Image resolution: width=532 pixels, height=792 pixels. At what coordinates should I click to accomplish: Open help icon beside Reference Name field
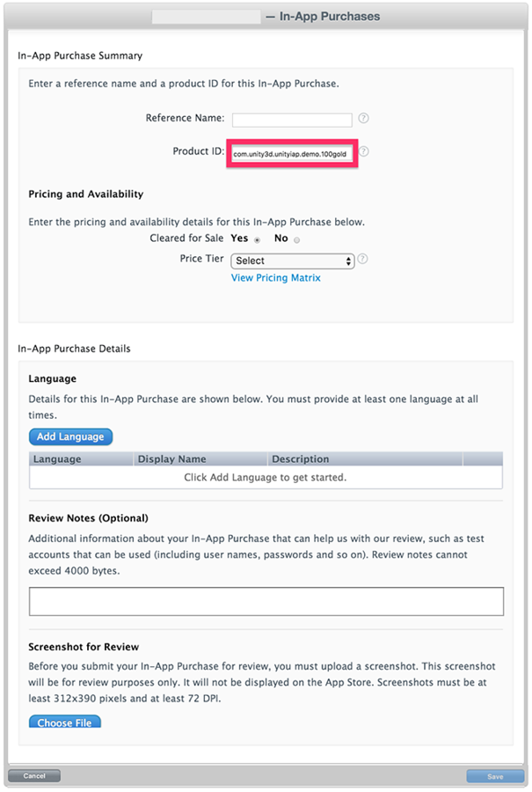[363, 118]
